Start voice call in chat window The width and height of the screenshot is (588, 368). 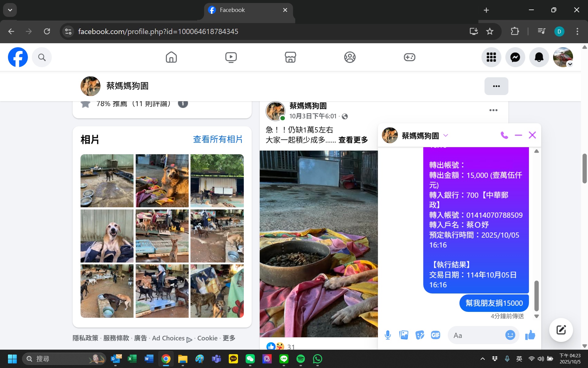point(504,135)
